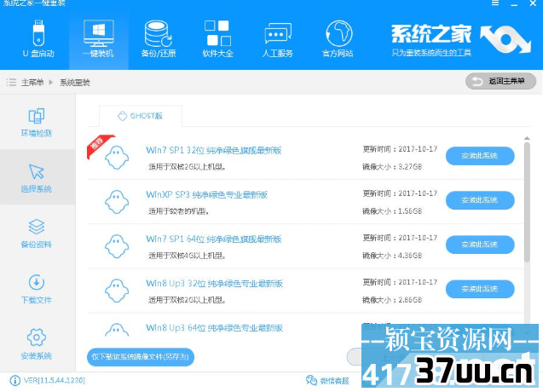Switch to the GHOST版 tab
This screenshot has width=543, height=392.
141,116
